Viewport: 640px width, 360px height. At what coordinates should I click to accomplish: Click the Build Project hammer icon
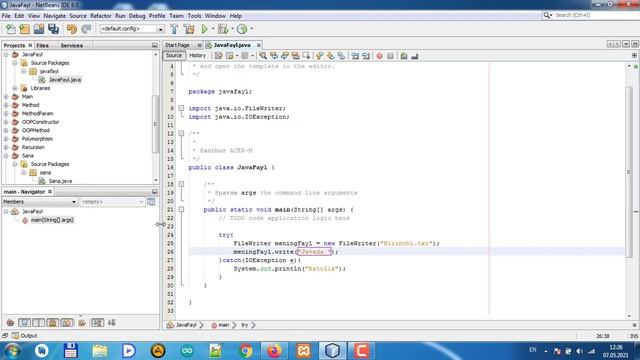(174, 29)
